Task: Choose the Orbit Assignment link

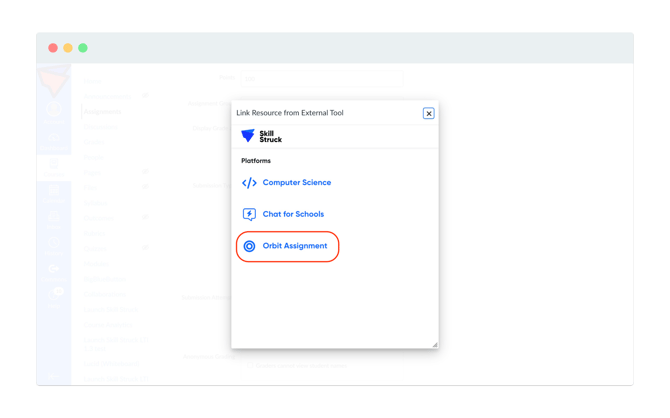Action: click(x=295, y=246)
